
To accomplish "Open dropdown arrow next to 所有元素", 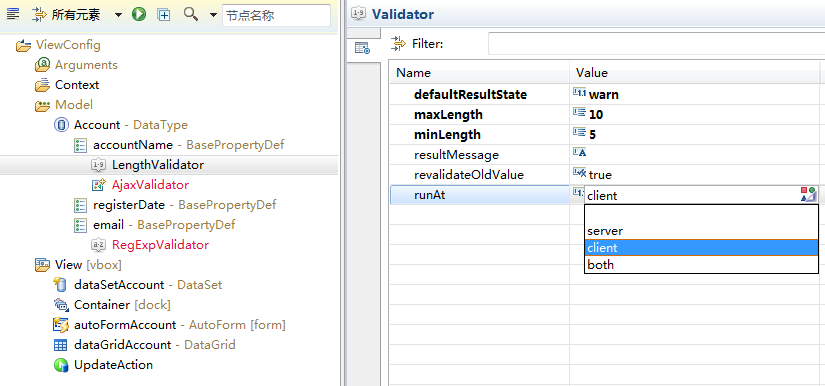I will 118,15.
